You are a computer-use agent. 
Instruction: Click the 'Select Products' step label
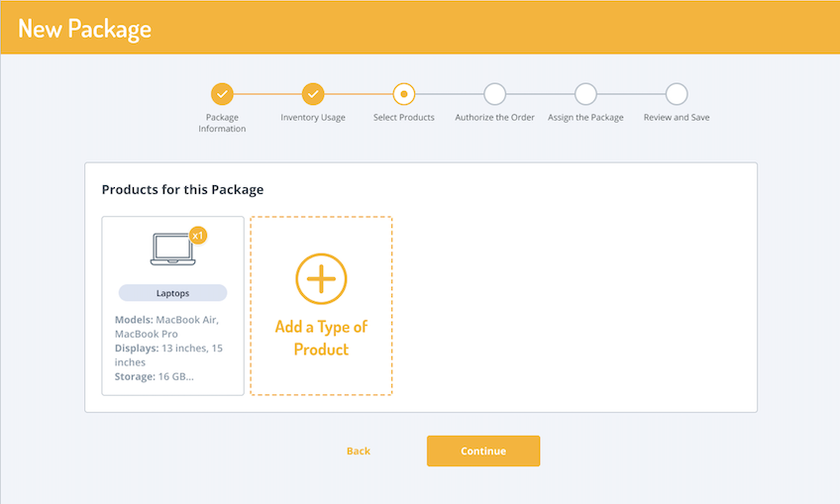pos(403,118)
